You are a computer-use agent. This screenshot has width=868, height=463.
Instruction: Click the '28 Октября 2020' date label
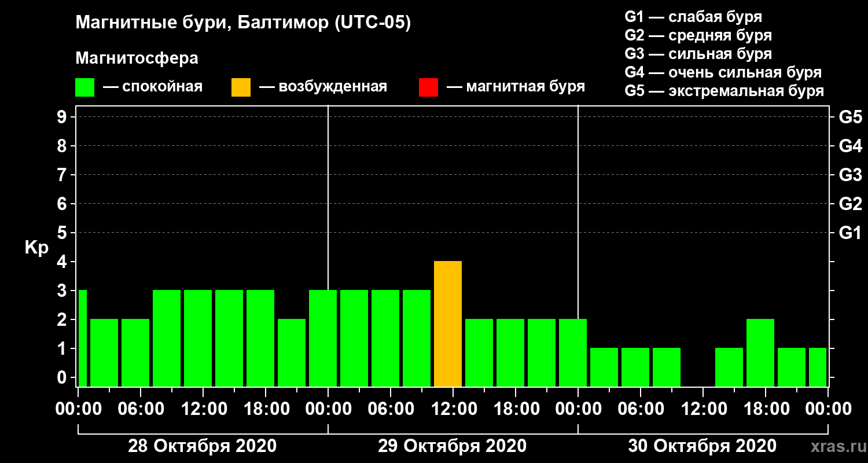point(202,446)
